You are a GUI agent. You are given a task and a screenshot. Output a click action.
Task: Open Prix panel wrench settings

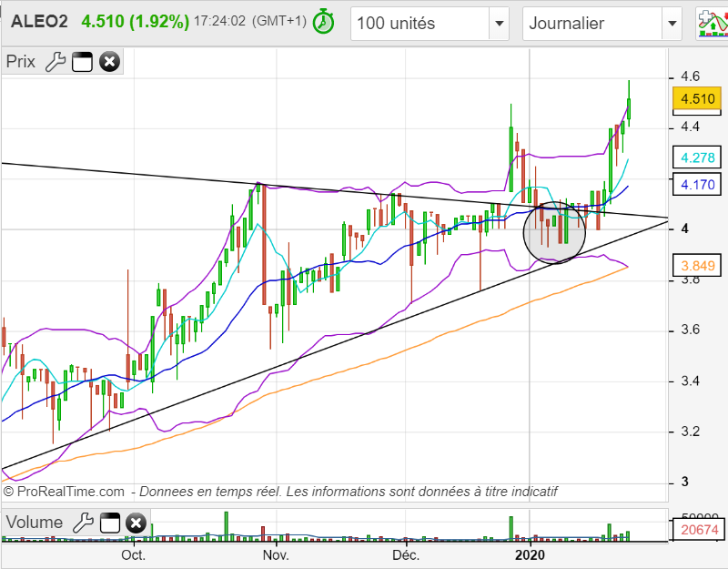pos(56,62)
